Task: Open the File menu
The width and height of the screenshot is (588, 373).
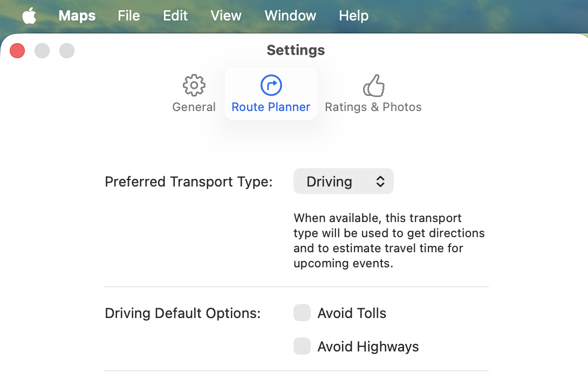Action: 129,16
